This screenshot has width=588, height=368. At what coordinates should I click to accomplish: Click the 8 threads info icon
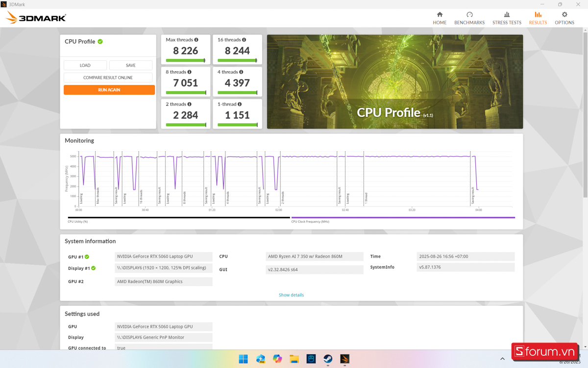click(x=190, y=72)
